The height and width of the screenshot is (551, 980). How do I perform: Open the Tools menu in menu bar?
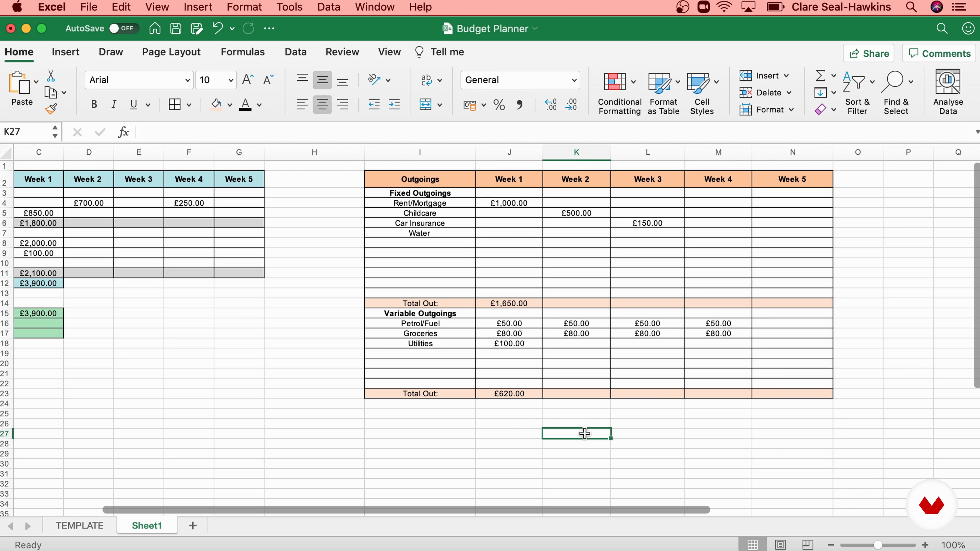click(289, 7)
